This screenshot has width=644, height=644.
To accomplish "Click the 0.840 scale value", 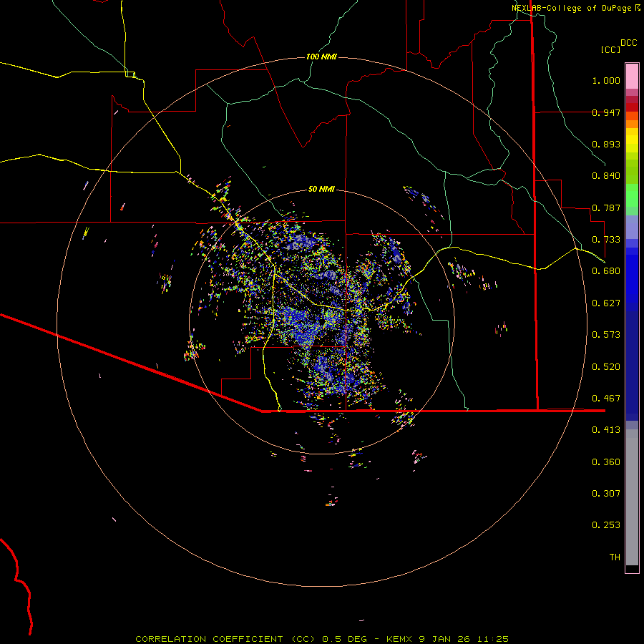I will [606, 176].
